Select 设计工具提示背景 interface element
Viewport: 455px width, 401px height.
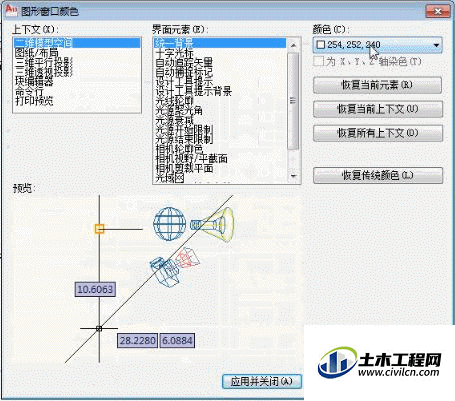coord(220,91)
